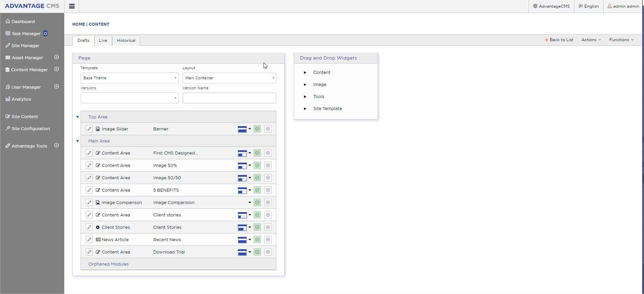
Task: Open Dashboard from the sidebar
Action: point(20,21)
